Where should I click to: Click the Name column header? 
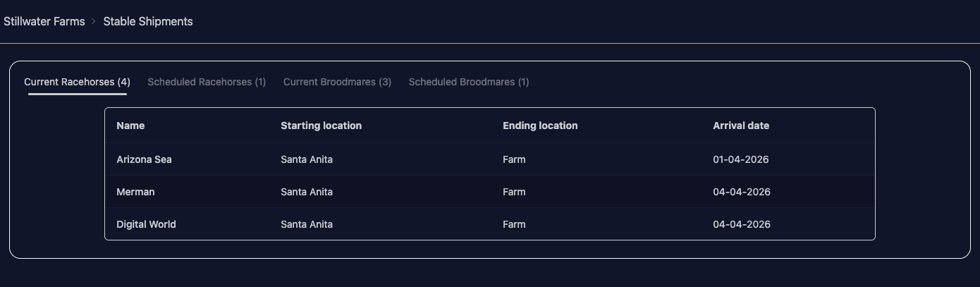pos(130,126)
